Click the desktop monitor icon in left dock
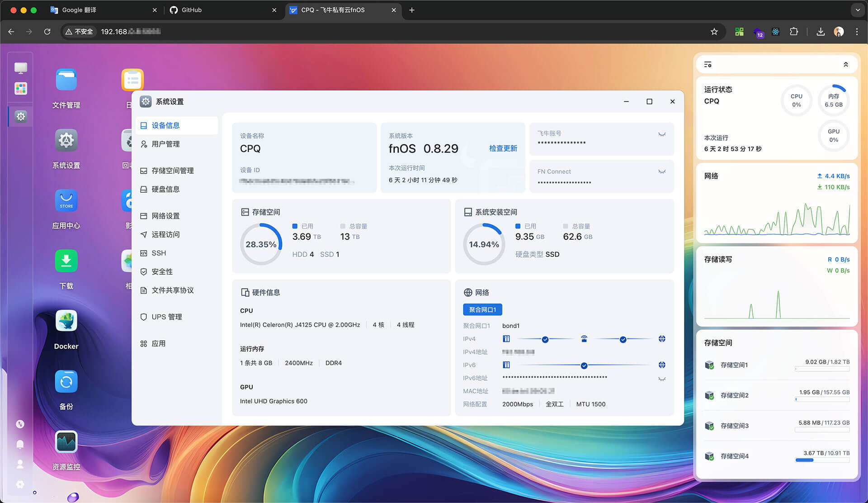The image size is (868, 503). click(x=20, y=68)
